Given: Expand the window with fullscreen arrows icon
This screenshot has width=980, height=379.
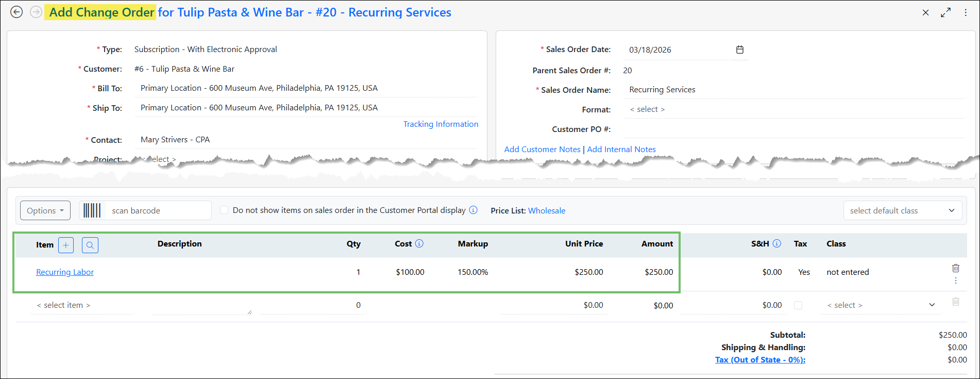Looking at the screenshot, I should click(x=945, y=12).
